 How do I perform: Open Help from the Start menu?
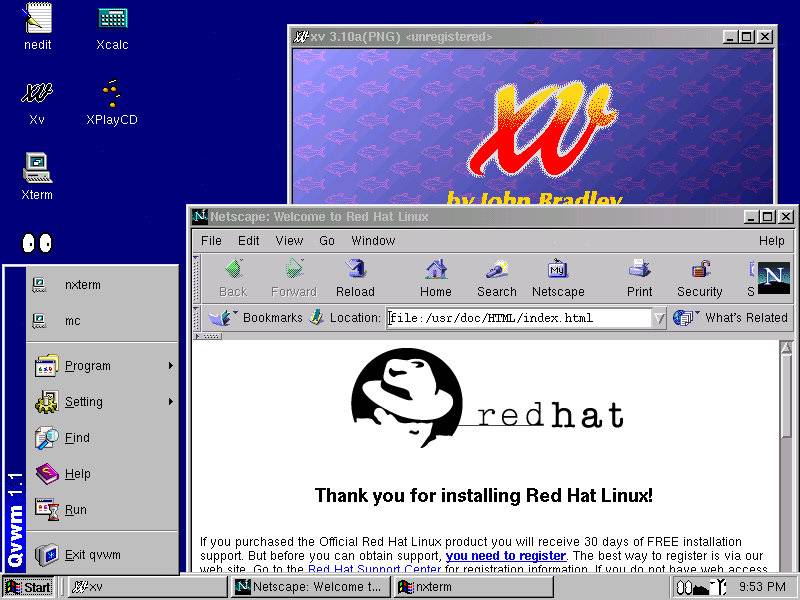pyautogui.click(x=102, y=474)
